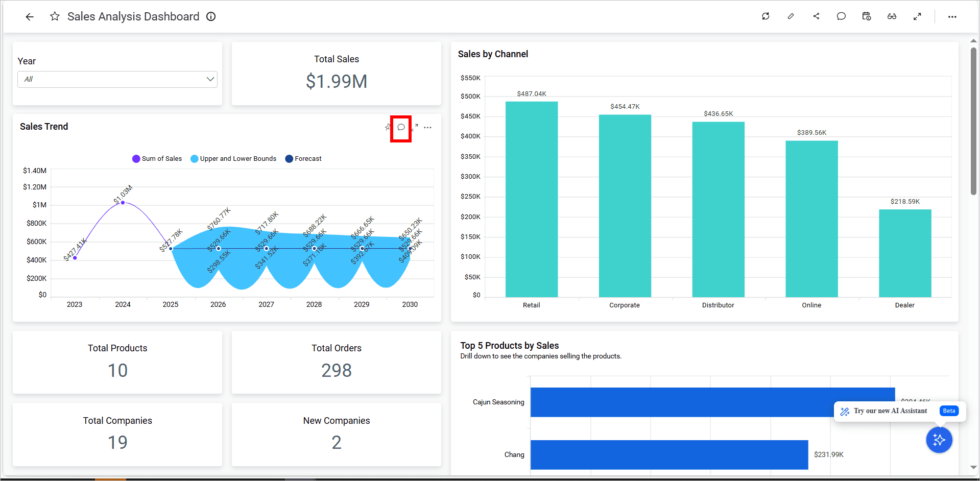Open dashboard comments via speech bubble icon
The image size is (980, 481).
pyautogui.click(x=841, y=16)
